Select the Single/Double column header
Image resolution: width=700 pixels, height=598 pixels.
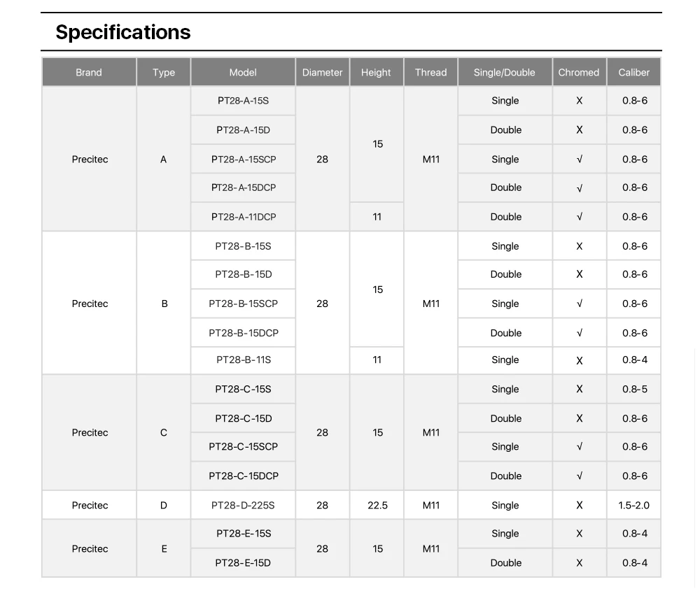(504, 72)
